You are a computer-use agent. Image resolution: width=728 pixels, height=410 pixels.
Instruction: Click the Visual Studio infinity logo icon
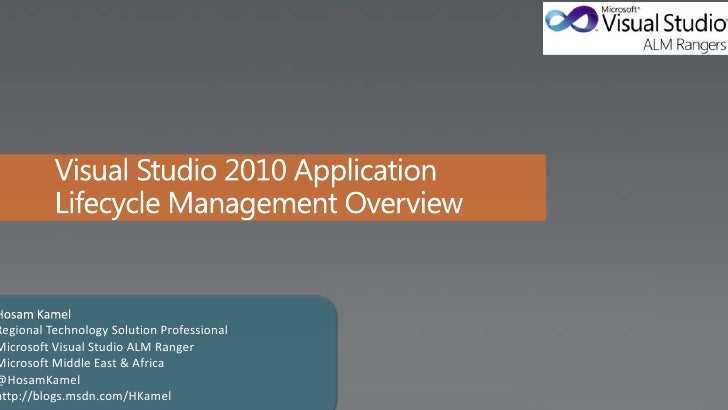(x=571, y=19)
